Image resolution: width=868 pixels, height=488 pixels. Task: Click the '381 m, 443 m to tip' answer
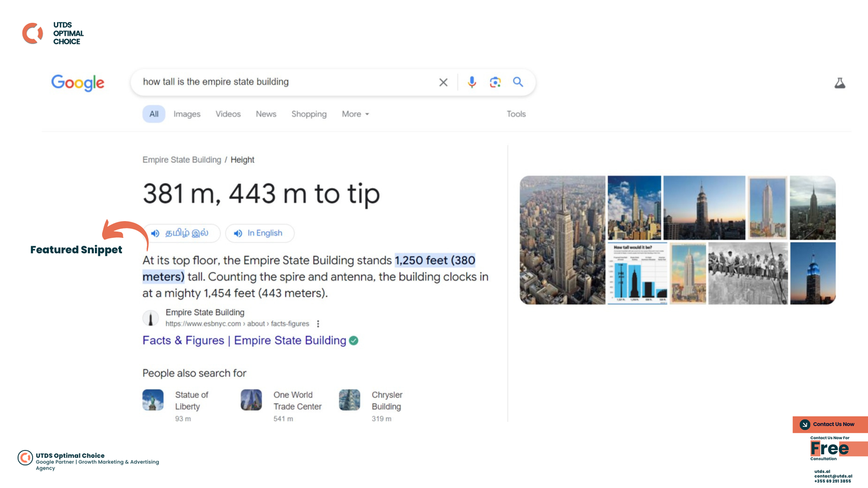261,194
